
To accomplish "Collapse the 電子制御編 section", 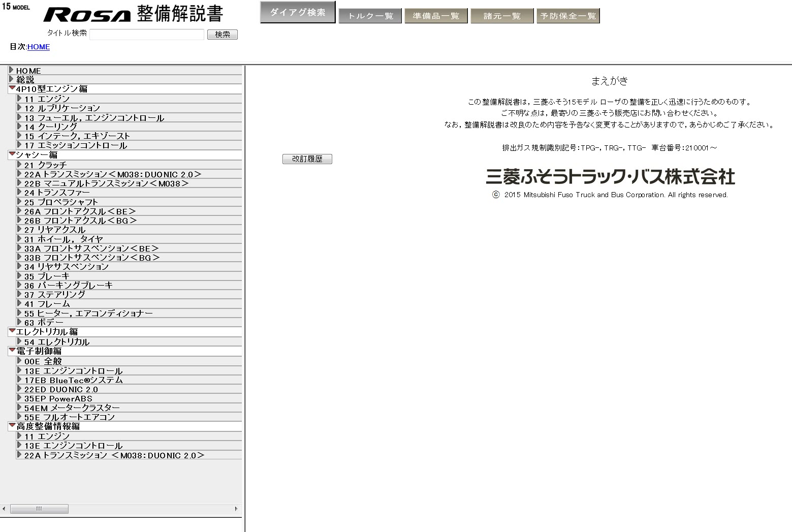I will tap(12, 350).
